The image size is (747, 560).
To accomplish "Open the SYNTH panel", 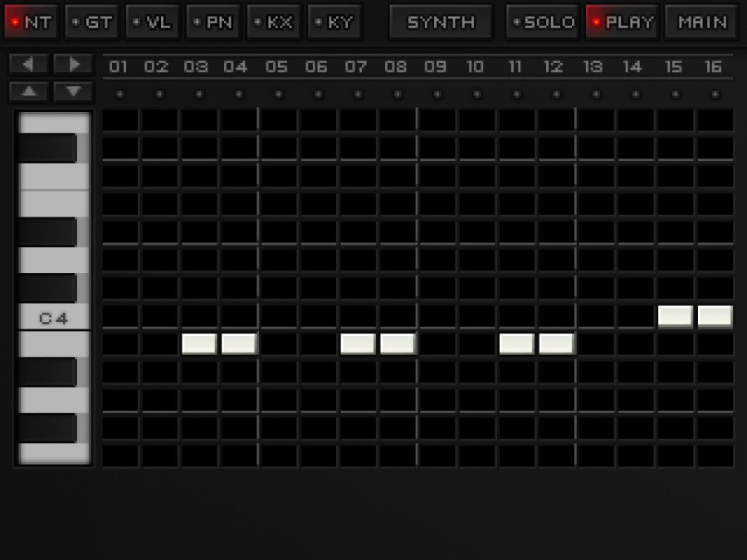I will pyautogui.click(x=440, y=22).
